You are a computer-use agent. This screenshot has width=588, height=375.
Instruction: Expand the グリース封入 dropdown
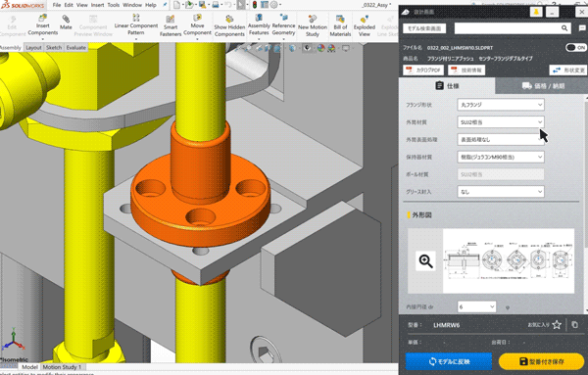coord(501,192)
